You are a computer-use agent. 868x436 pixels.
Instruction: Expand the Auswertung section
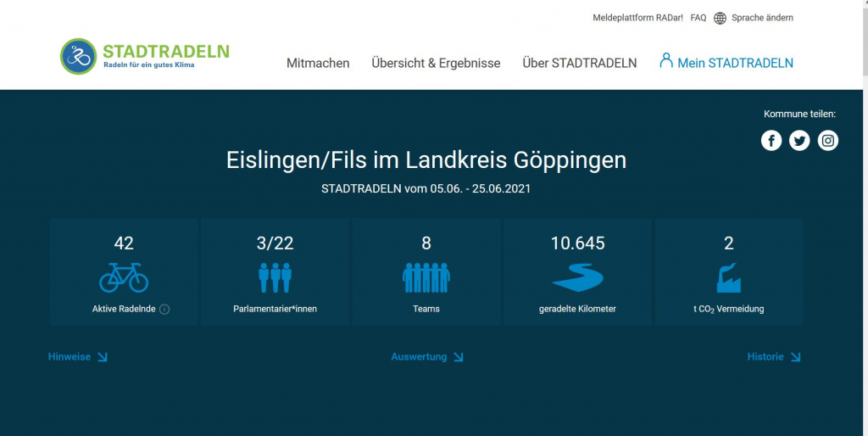[x=427, y=357]
